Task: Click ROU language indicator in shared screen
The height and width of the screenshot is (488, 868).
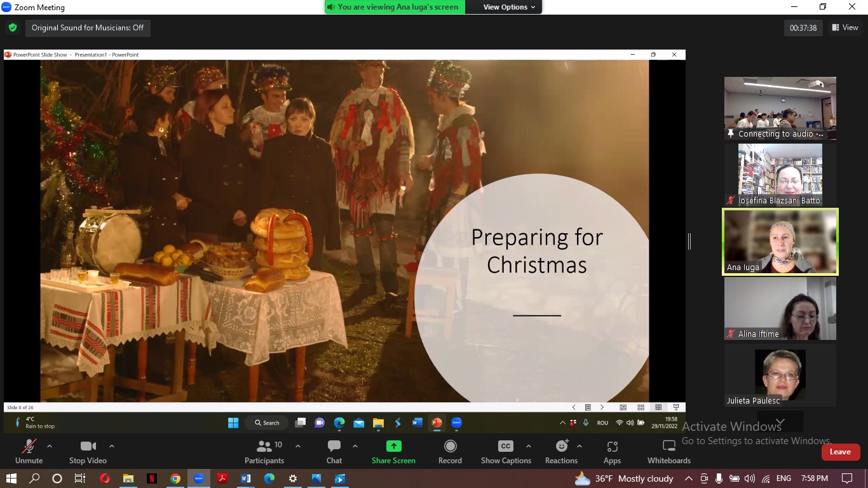Action: [x=602, y=423]
